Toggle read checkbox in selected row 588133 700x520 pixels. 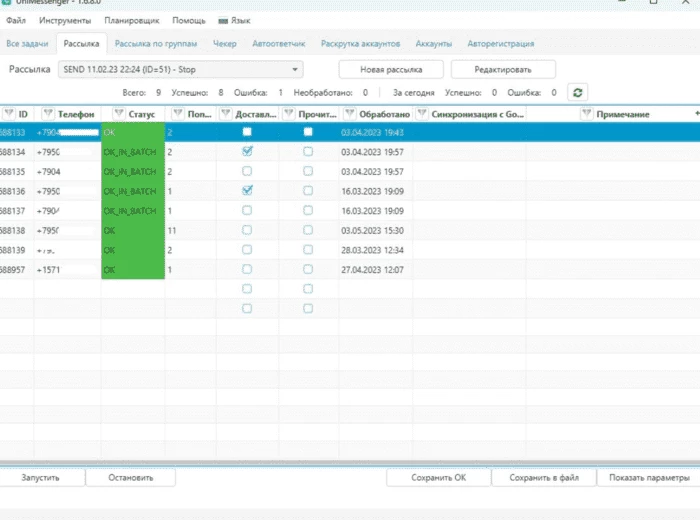(x=308, y=132)
